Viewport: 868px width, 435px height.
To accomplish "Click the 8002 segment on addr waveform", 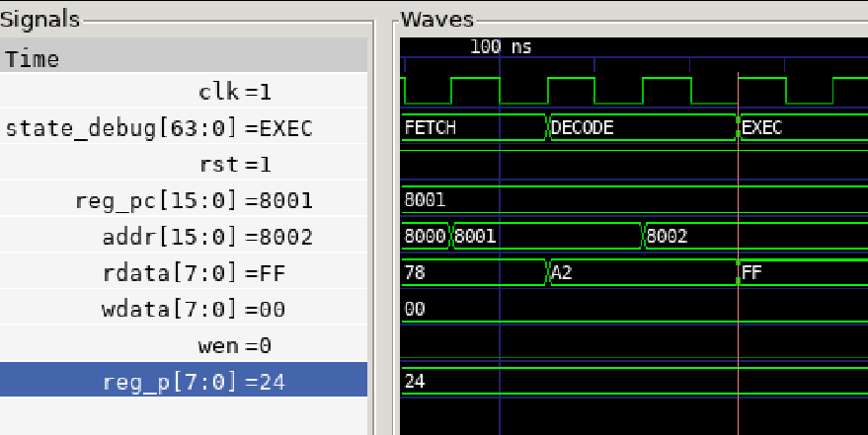I will pyautogui.click(x=756, y=236).
